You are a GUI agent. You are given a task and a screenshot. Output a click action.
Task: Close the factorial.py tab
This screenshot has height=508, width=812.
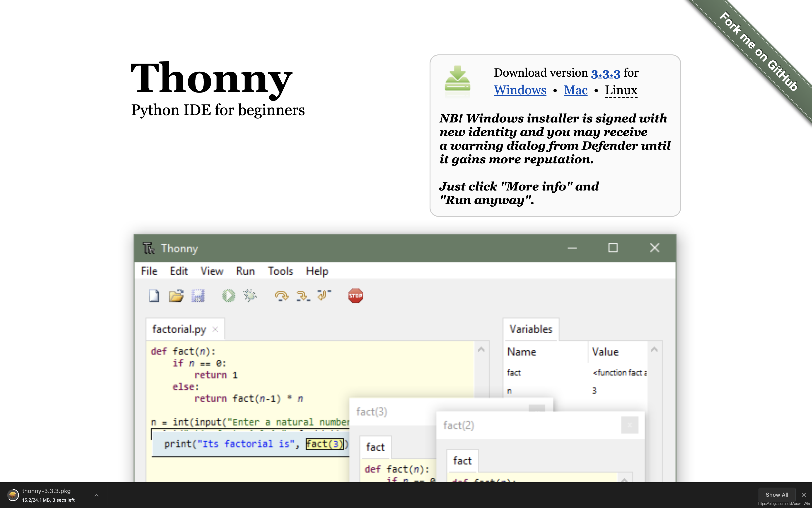coord(215,330)
